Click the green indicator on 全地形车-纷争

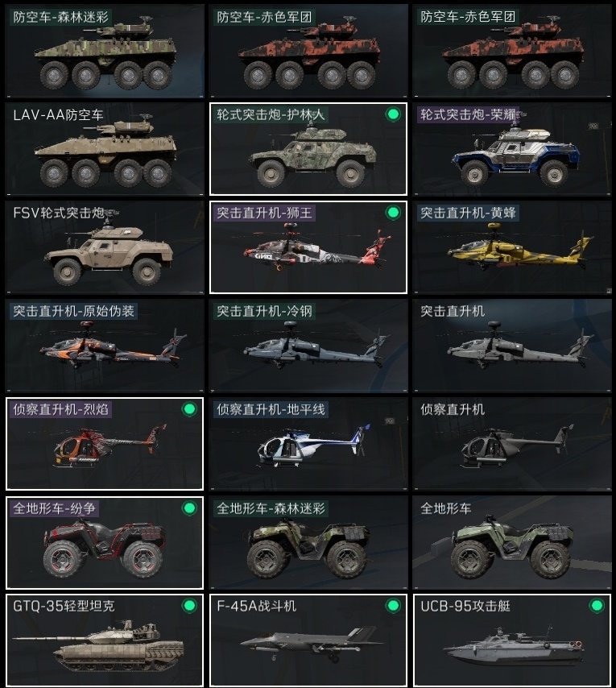point(189,508)
